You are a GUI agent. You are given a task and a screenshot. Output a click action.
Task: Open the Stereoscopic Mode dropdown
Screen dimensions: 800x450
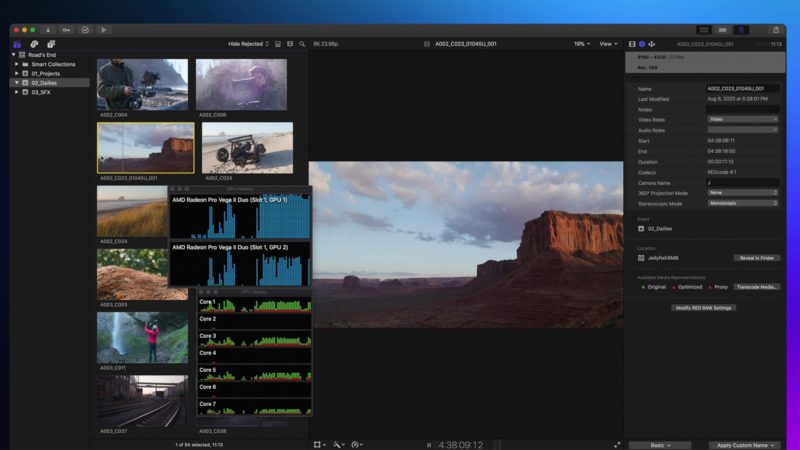pyautogui.click(x=743, y=203)
